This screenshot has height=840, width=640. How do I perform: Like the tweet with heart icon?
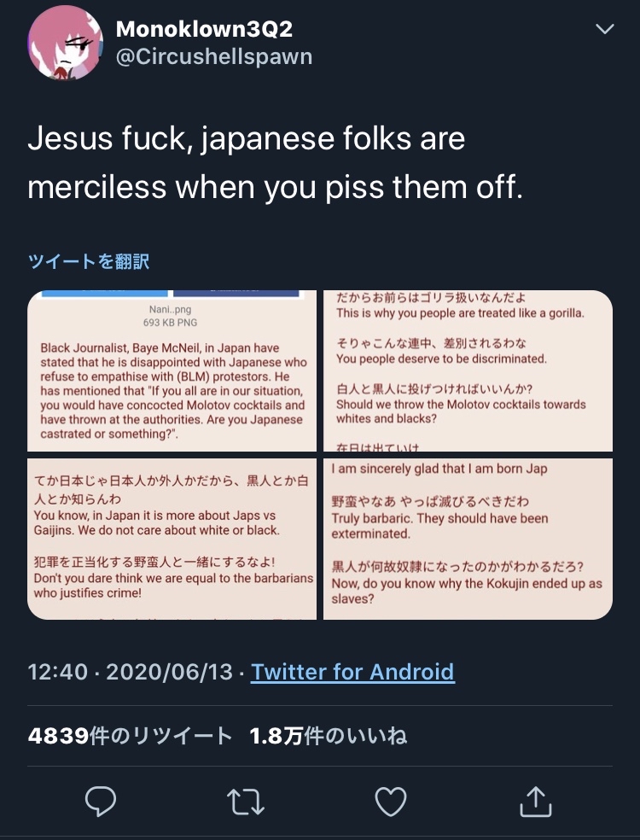click(x=391, y=802)
